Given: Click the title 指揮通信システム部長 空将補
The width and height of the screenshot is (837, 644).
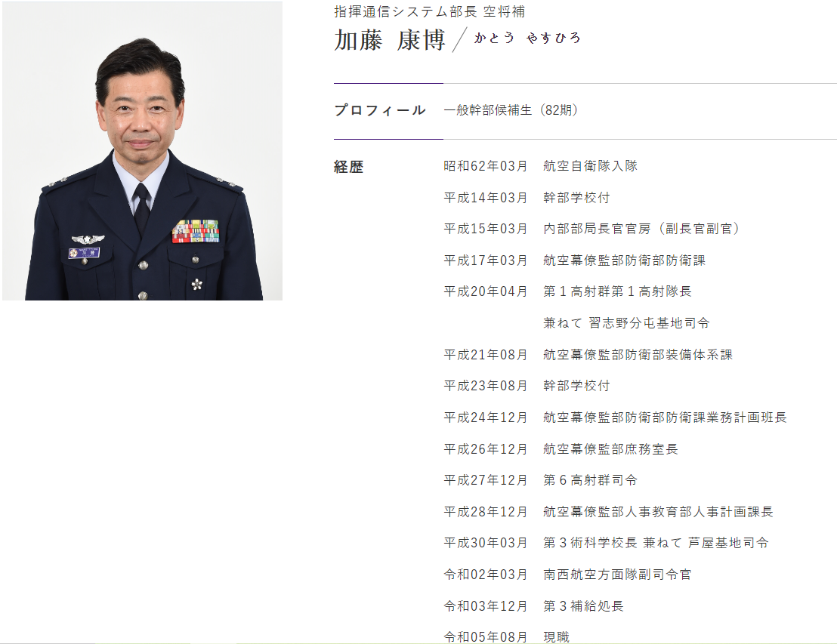Looking at the screenshot, I should click(430, 11).
